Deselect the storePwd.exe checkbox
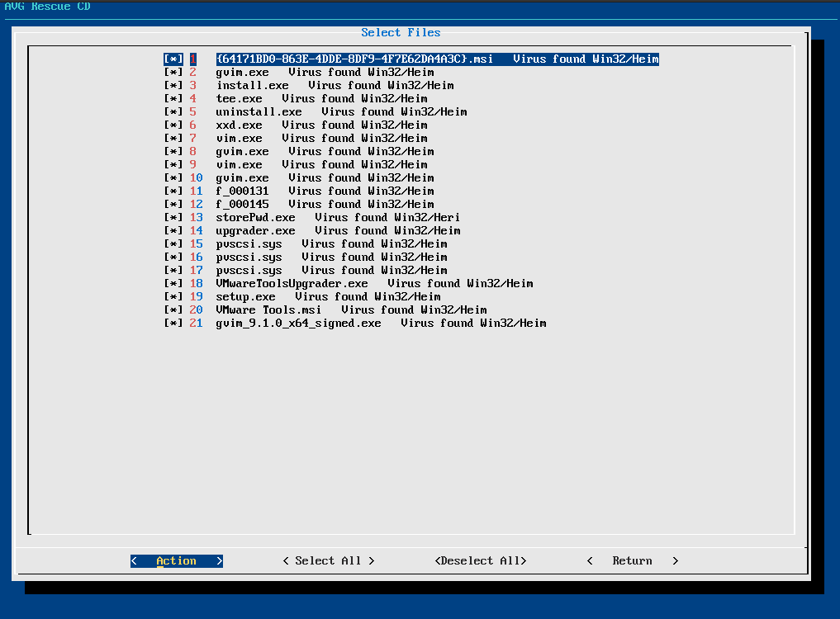840x619 pixels. click(173, 217)
